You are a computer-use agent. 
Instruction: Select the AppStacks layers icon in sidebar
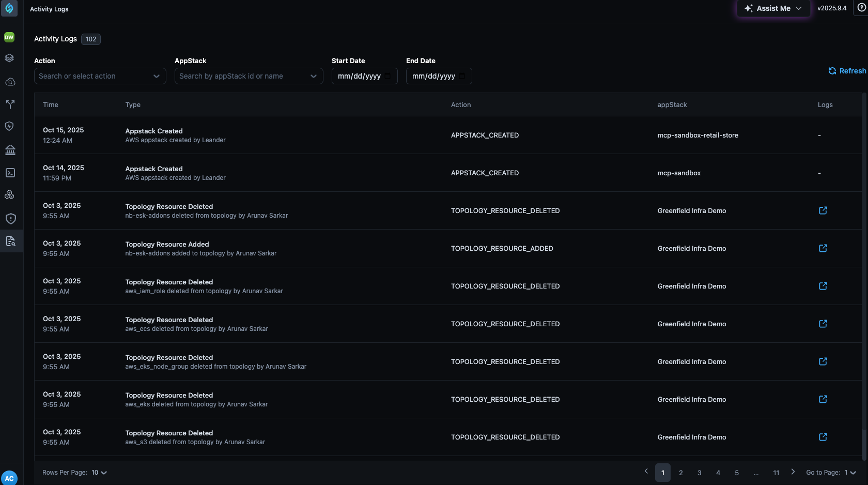[x=9, y=57]
